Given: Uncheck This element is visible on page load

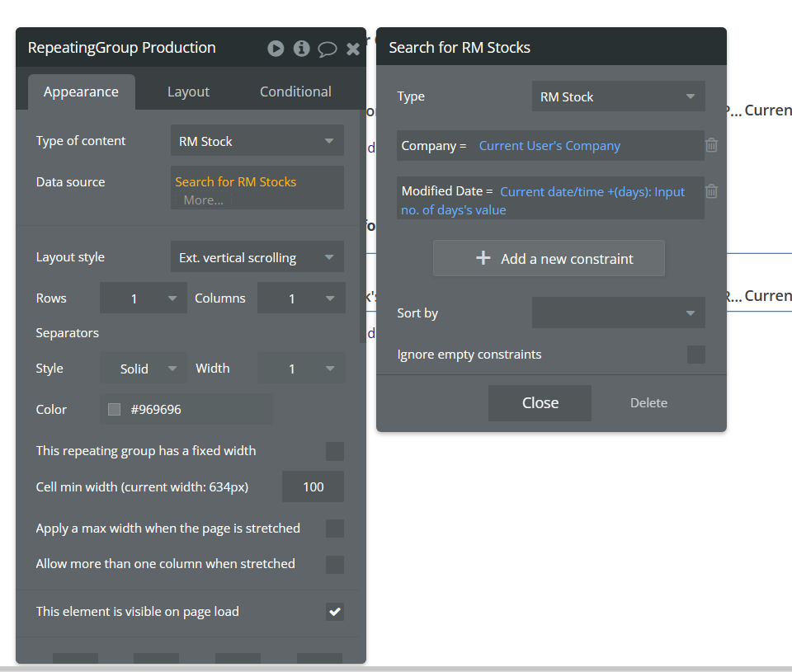Looking at the screenshot, I should click(x=334, y=612).
